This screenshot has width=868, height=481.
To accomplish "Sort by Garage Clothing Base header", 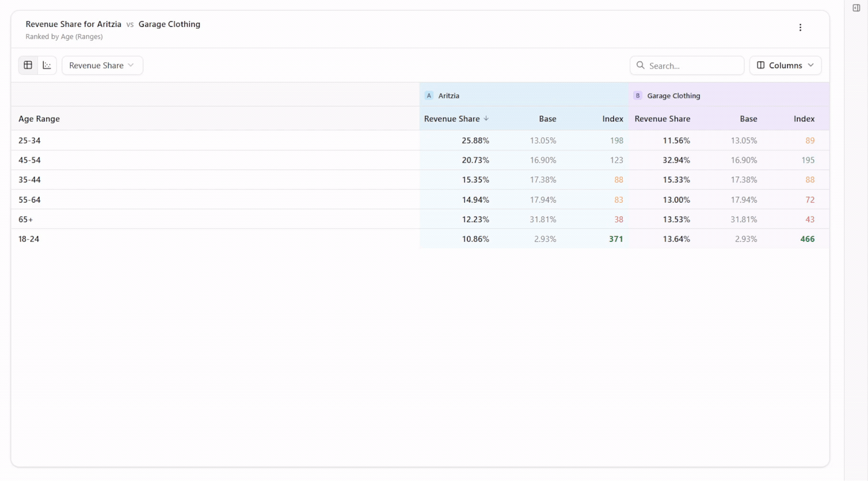I will (x=748, y=119).
